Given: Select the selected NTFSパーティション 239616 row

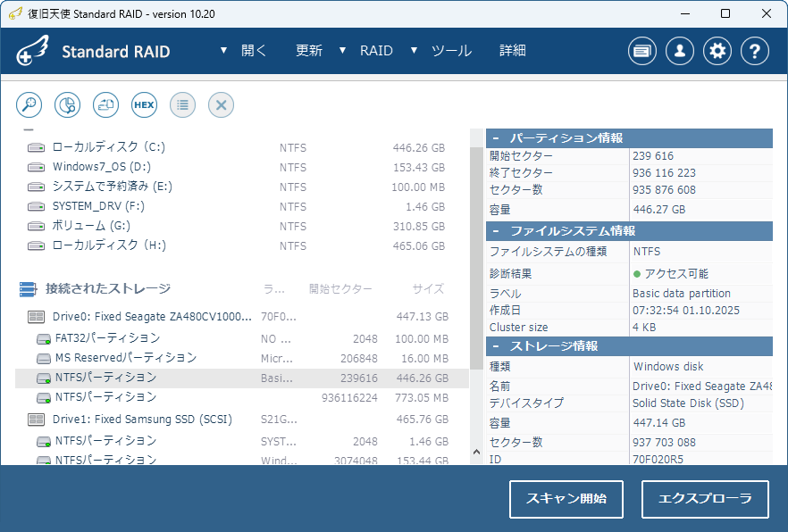Looking at the screenshot, I should pyautogui.click(x=242, y=378).
